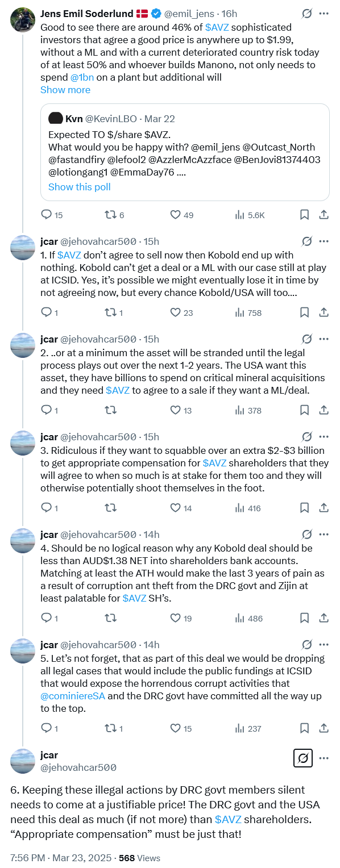Open Grok explain icon on Jens Emil's post
Viewport: 340px width, 868px height.
point(306,14)
